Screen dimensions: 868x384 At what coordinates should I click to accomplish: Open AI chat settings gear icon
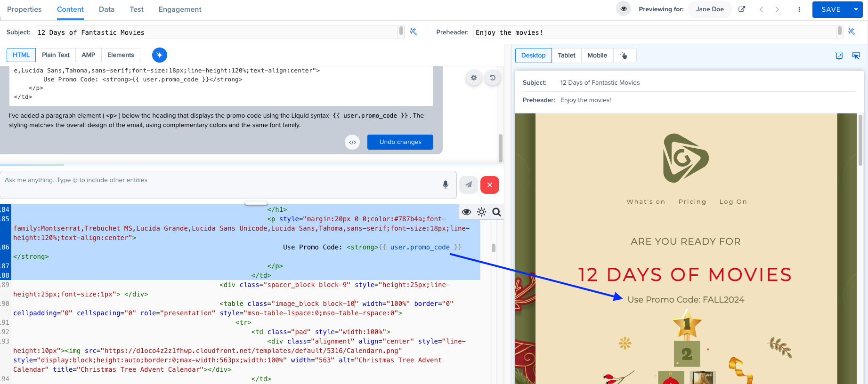coord(474,78)
